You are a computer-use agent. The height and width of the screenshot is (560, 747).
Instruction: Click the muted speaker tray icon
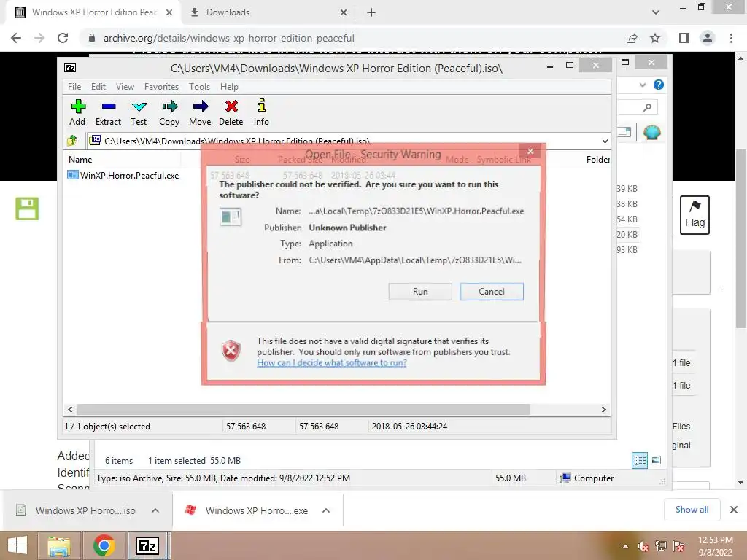click(x=643, y=546)
